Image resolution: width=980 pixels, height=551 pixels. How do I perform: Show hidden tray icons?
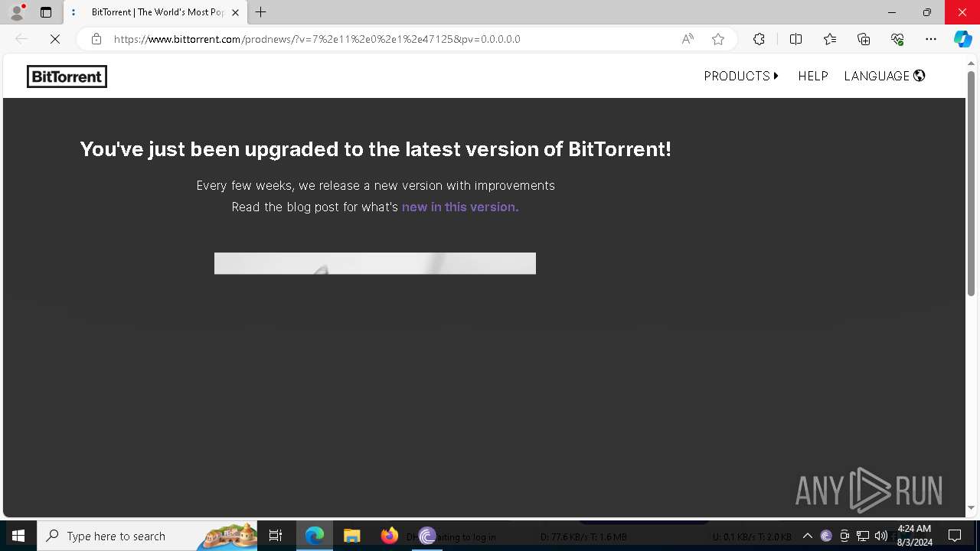coord(808,536)
